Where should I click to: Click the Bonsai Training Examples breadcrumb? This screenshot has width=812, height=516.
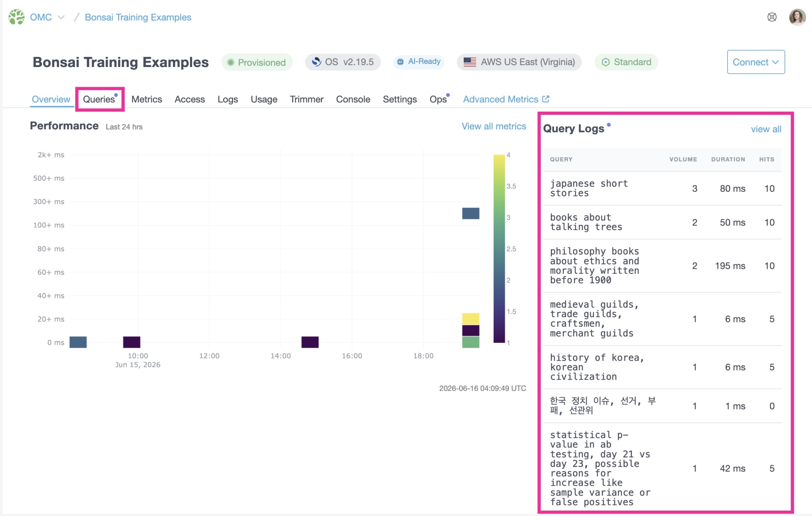pyautogui.click(x=138, y=17)
